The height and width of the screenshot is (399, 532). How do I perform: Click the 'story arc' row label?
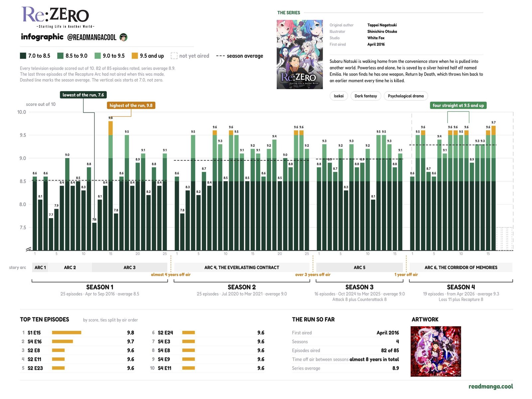click(17, 267)
